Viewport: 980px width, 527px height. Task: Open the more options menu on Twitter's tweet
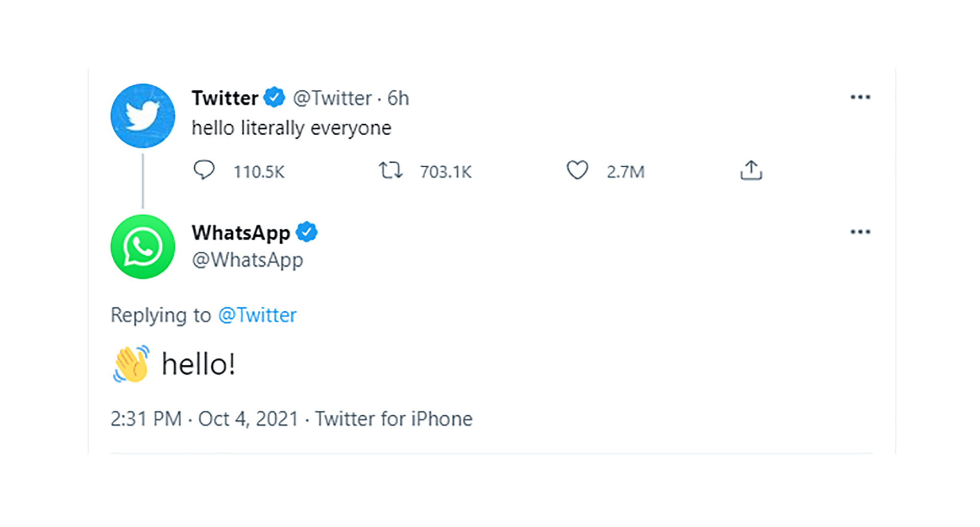click(x=861, y=97)
